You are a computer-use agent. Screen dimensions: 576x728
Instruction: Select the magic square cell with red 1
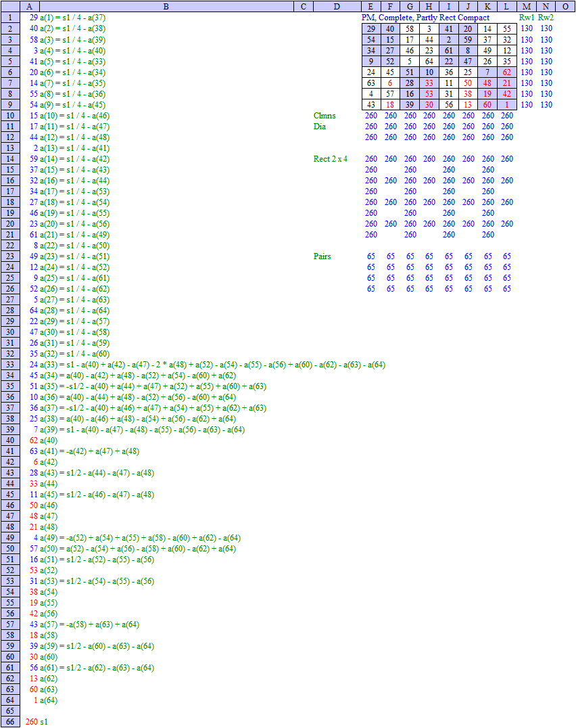507,105
